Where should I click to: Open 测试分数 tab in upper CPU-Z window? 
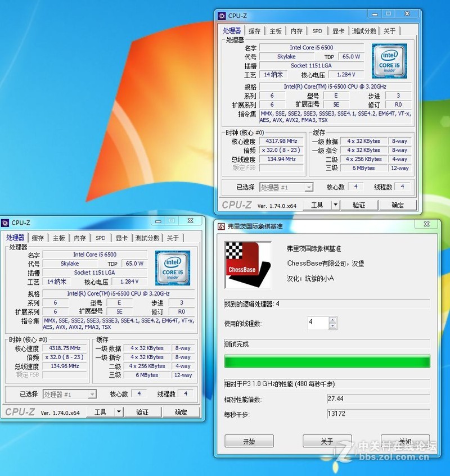coord(364,31)
